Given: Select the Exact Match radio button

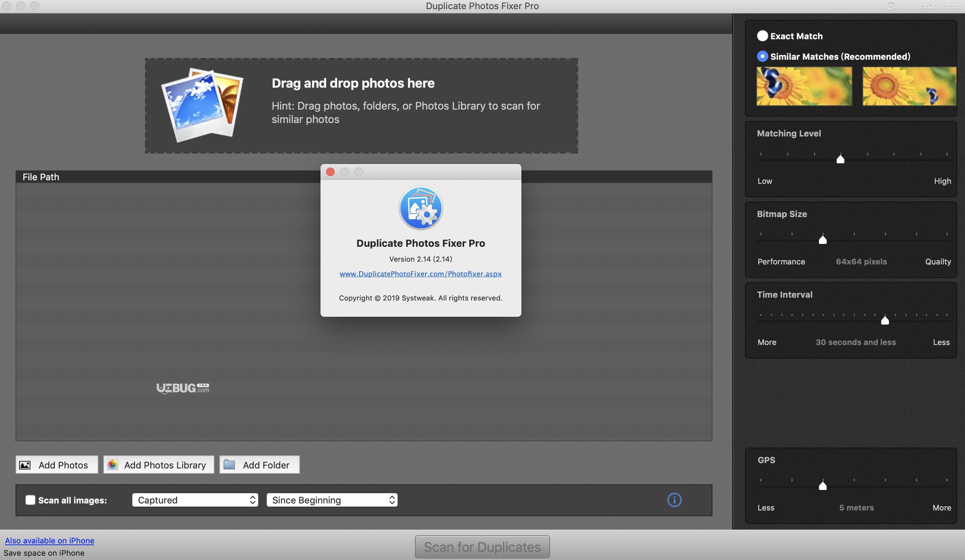Looking at the screenshot, I should coord(762,36).
